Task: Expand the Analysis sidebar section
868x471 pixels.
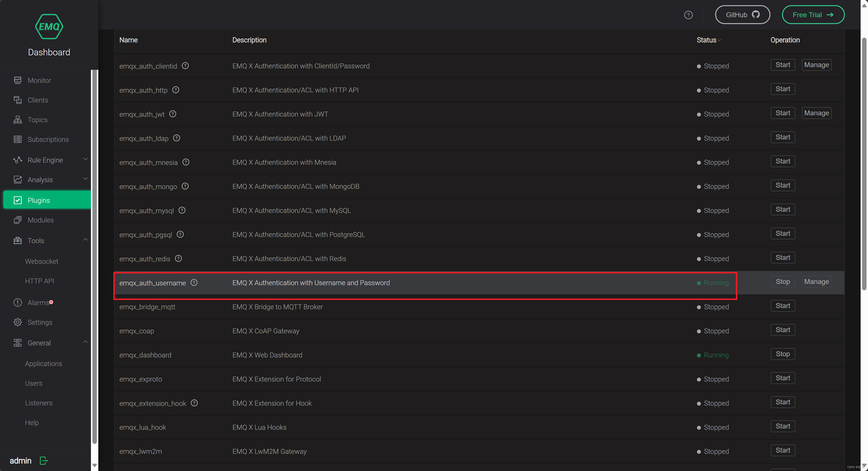Action: pyautogui.click(x=40, y=179)
